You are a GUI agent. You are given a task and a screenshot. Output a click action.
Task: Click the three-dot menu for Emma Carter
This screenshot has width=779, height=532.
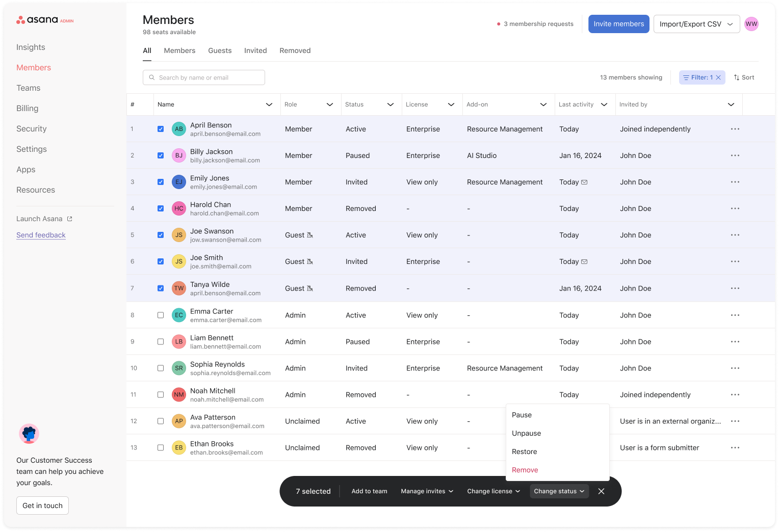pyautogui.click(x=735, y=315)
